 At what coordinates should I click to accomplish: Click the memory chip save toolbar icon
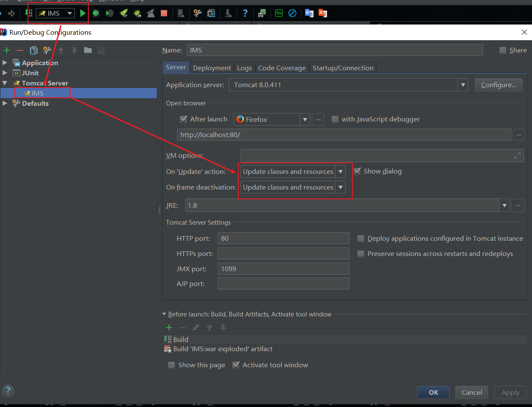pos(262,14)
